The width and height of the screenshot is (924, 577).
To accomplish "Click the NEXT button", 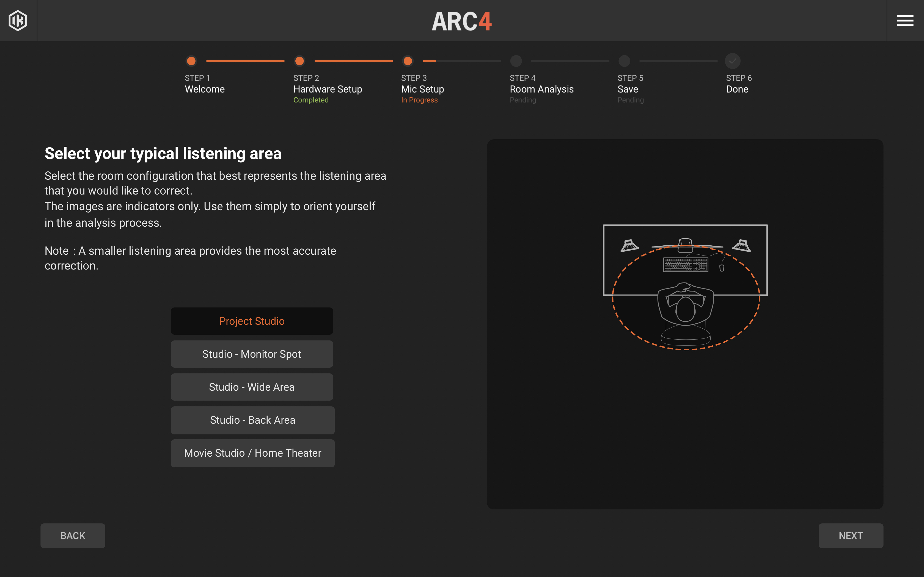I will 851,535.
